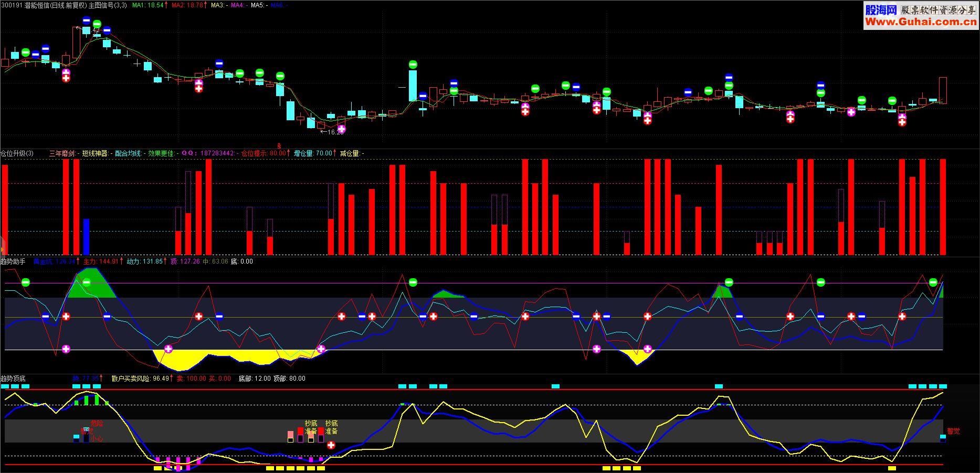The height and width of the screenshot is (473, 980).
Task: Click the 趋势助手 panel title
Action: point(13,261)
